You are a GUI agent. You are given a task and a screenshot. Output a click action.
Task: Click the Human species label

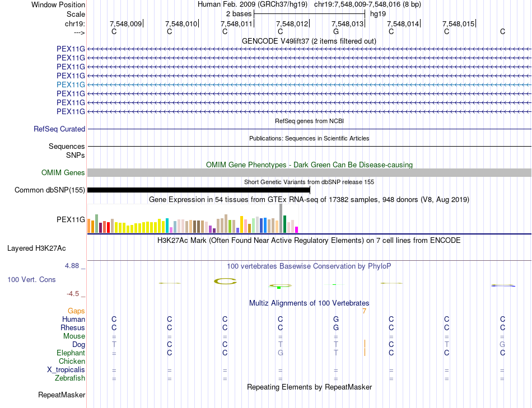tap(73, 320)
